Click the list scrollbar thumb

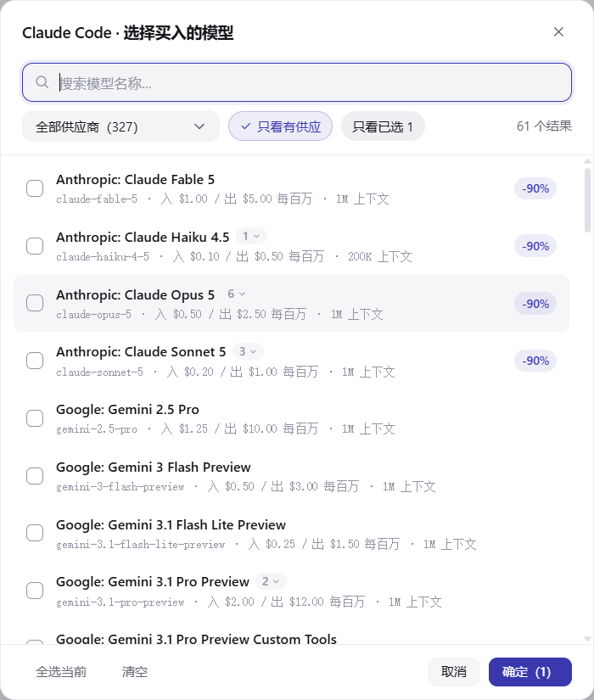click(x=587, y=200)
